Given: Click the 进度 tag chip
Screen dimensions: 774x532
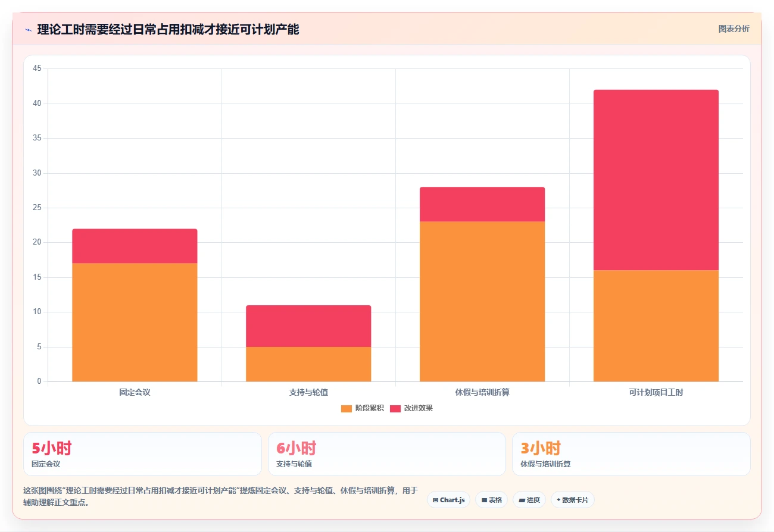Looking at the screenshot, I should click(529, 500).
